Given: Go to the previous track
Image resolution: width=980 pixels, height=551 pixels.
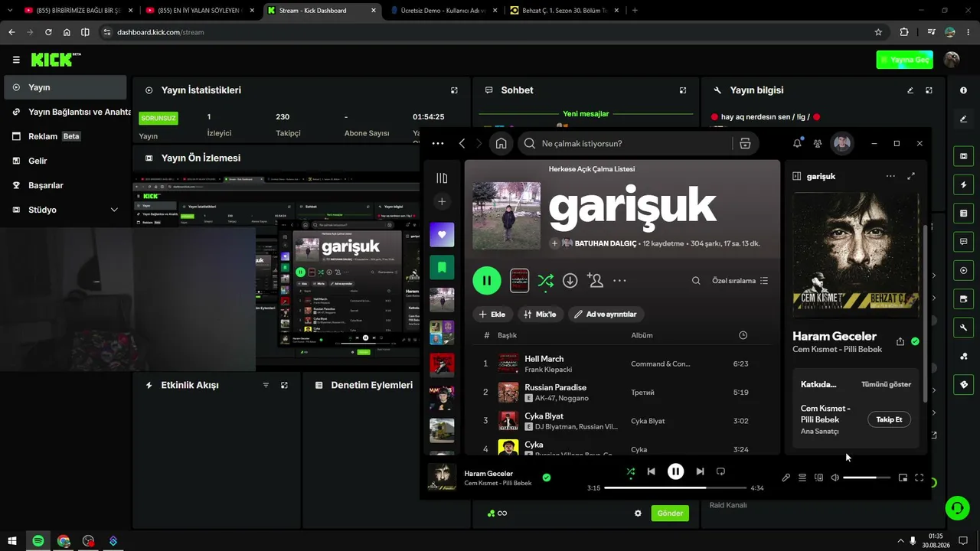Looking at the screenshot, I should tap(651, 471).
